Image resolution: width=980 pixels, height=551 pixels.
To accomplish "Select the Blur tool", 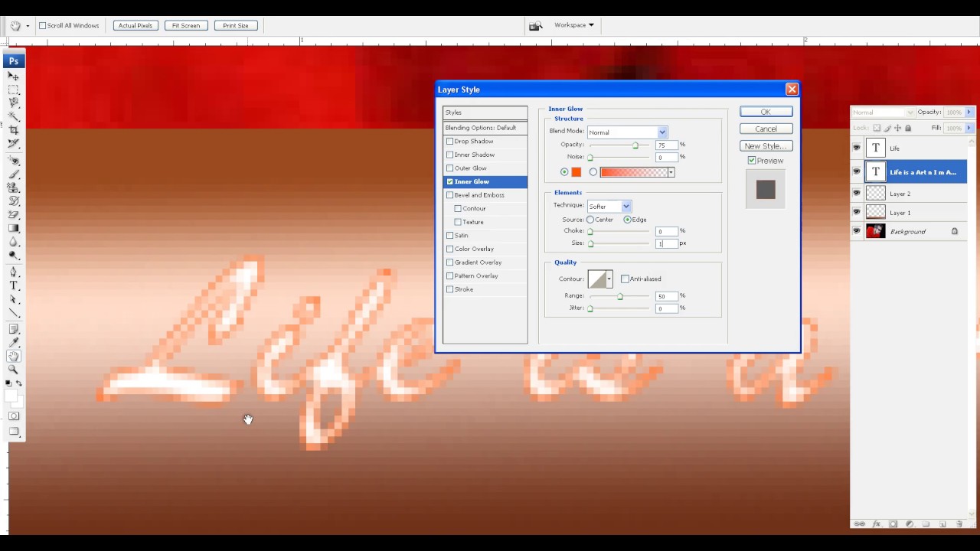I will (x=14, y=241).
